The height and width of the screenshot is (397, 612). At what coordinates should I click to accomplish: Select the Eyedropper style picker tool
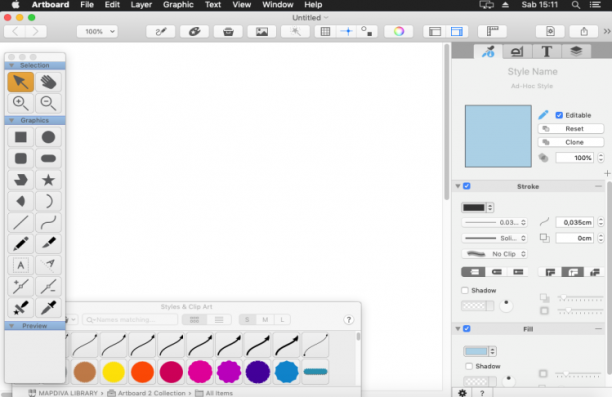point(48,308)
